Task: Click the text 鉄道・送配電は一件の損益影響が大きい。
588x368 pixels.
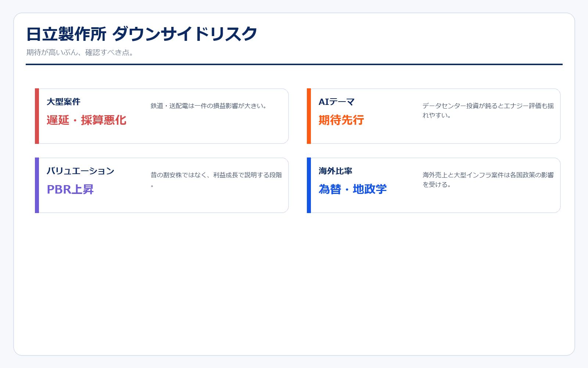Action: pos(209,106)
